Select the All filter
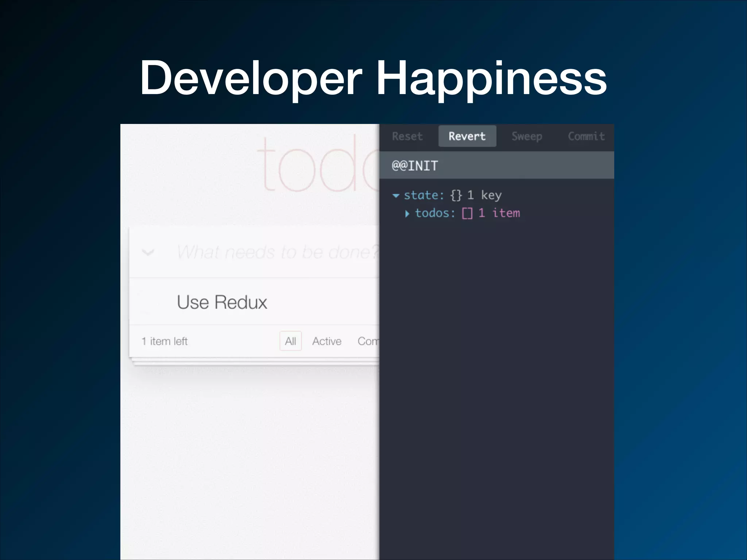The image size is (747, 560). [290, 341]
